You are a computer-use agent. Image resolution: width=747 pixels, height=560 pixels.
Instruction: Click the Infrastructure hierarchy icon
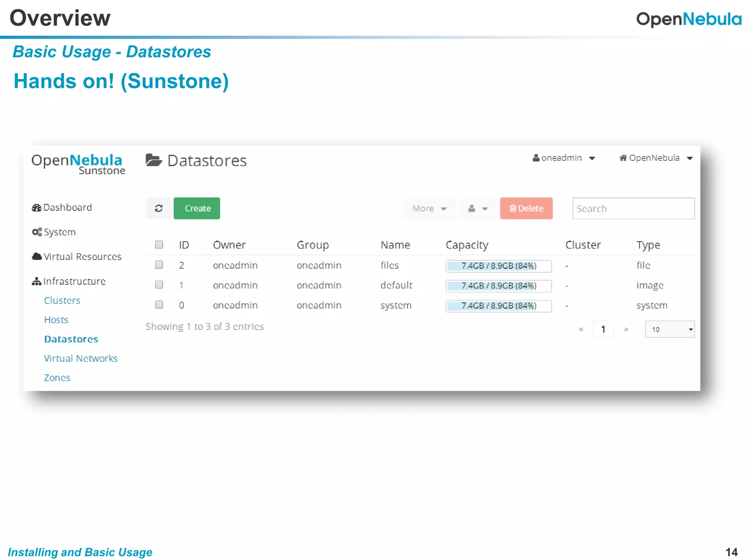pyautogui.click(x=36, y=281)
